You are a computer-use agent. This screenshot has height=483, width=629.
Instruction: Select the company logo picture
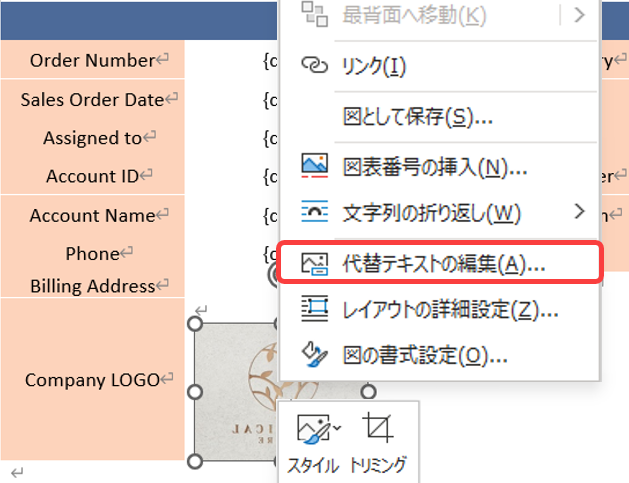click(x=236, y=392)
